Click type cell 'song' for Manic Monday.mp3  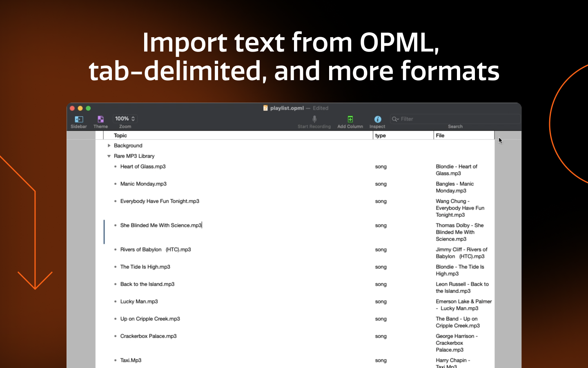[381, 184]
